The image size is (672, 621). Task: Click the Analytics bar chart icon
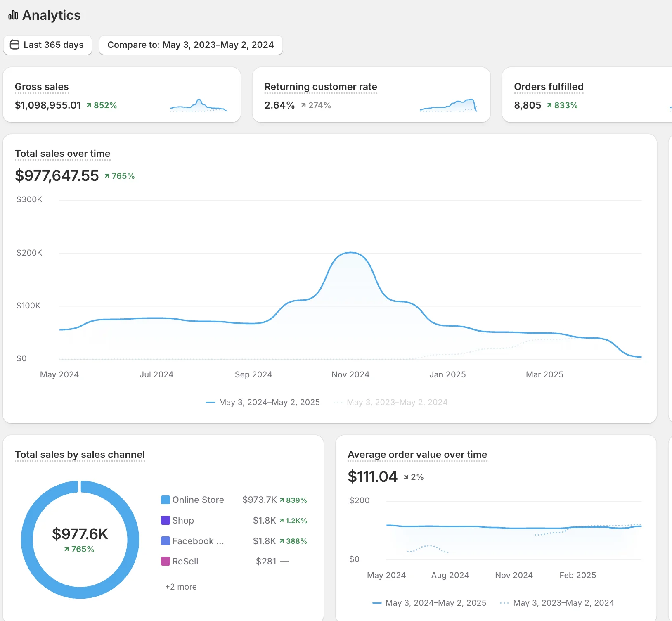pos(13,15)
